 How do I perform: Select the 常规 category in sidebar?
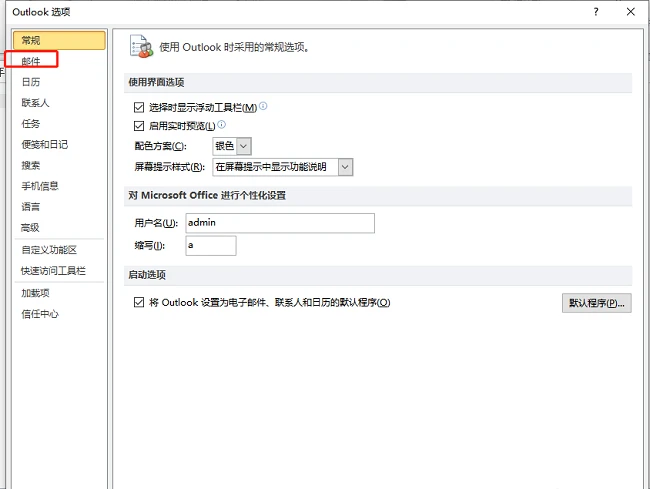(59, 40)
